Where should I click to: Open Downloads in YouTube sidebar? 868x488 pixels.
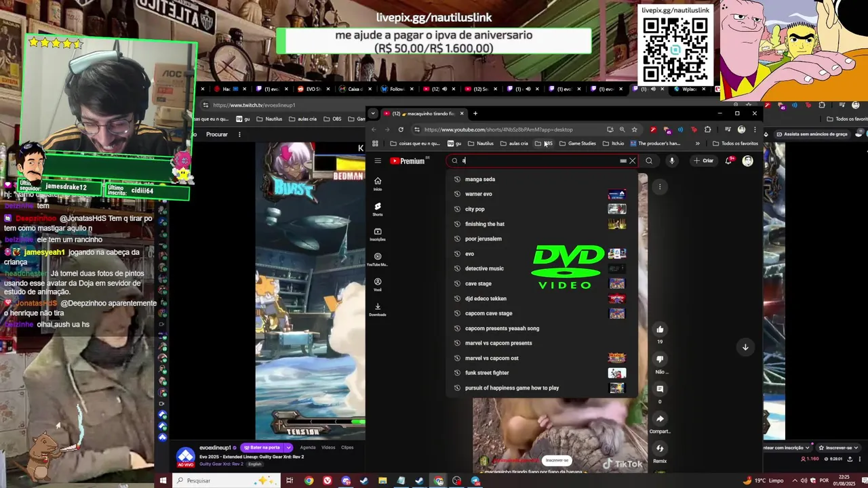coord(378,310)
